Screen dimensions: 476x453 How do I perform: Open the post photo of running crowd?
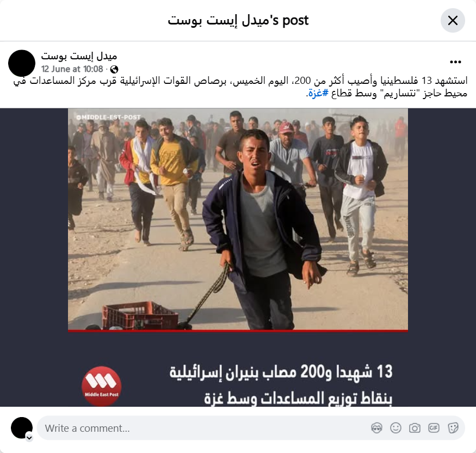tap(238, 219)
